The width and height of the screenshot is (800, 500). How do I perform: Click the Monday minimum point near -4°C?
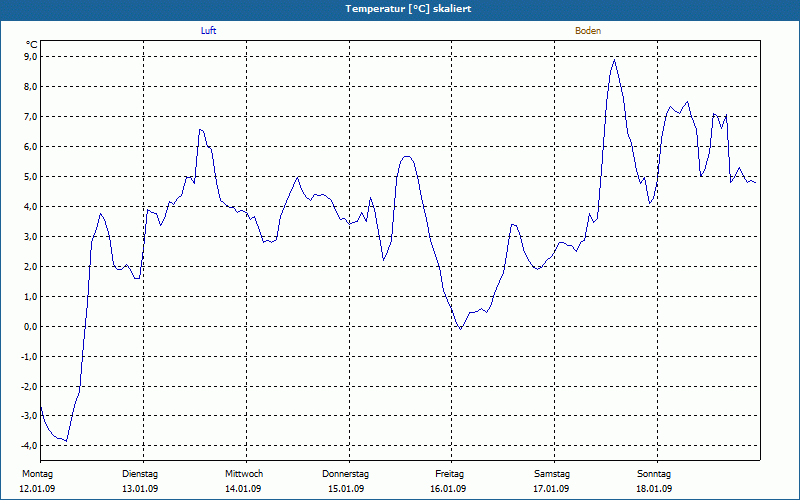point(66,441)
